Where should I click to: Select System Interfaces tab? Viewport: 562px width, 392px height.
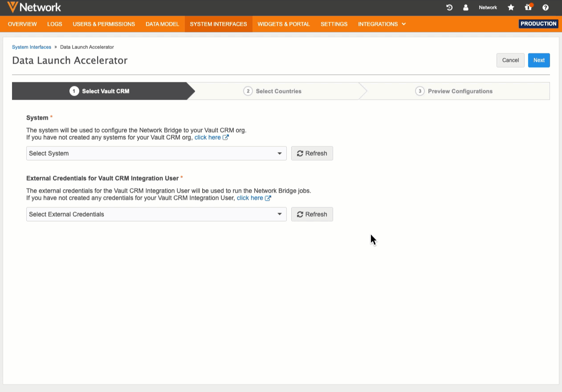(218, 24)
